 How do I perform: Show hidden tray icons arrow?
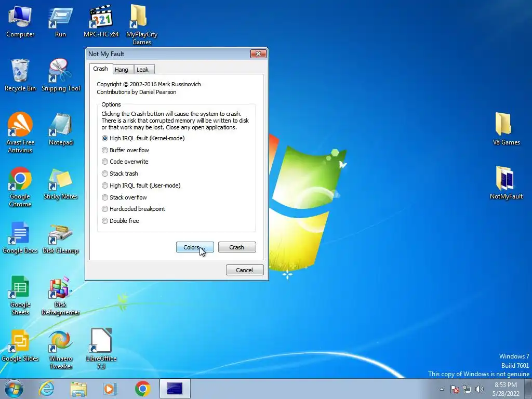(442, 389)
